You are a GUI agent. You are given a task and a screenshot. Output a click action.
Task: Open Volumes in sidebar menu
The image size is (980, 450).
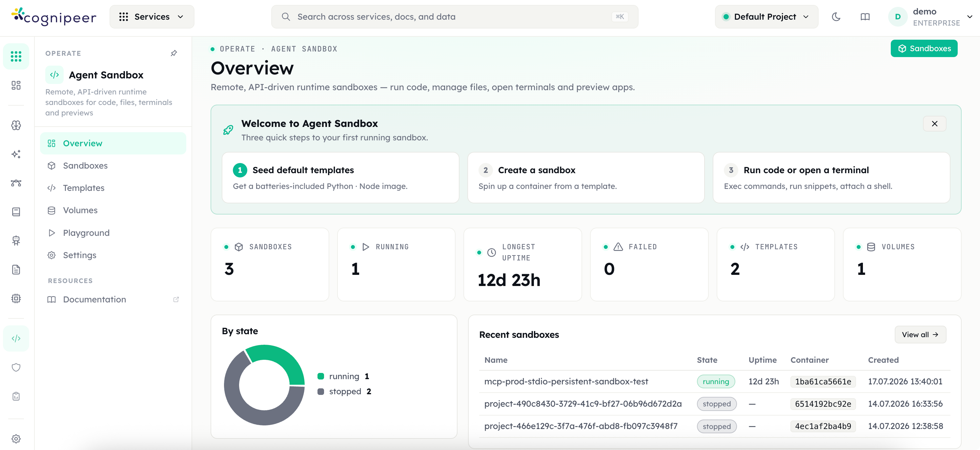[x=113, y=210]
